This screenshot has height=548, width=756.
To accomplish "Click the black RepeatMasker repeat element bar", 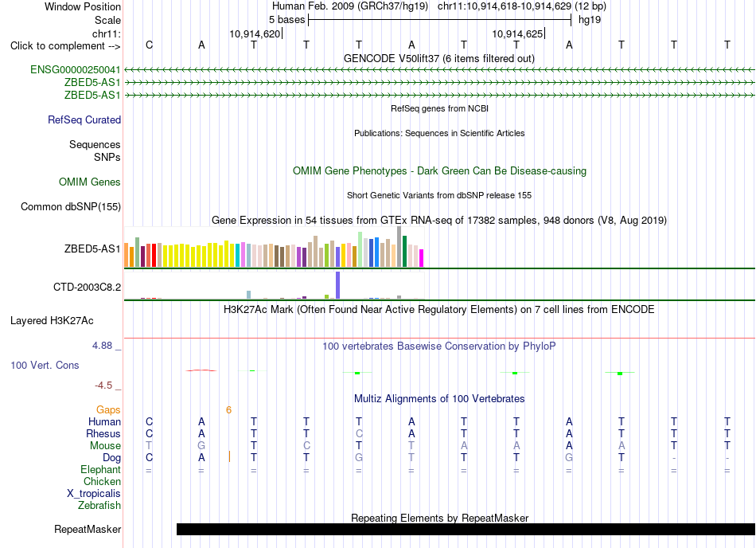I will click(x=466, y=529).
